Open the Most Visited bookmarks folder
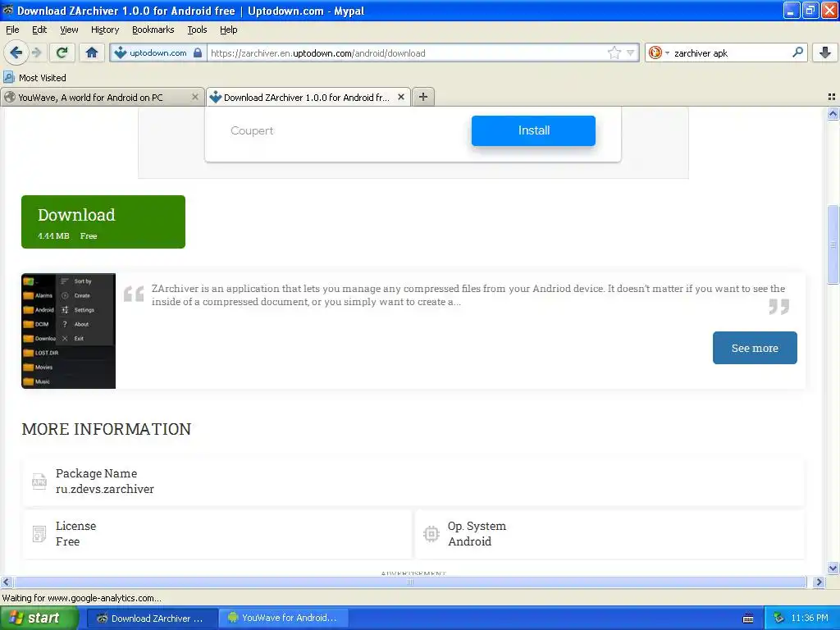This screenshot has width=840, height=630. (35, 78)
